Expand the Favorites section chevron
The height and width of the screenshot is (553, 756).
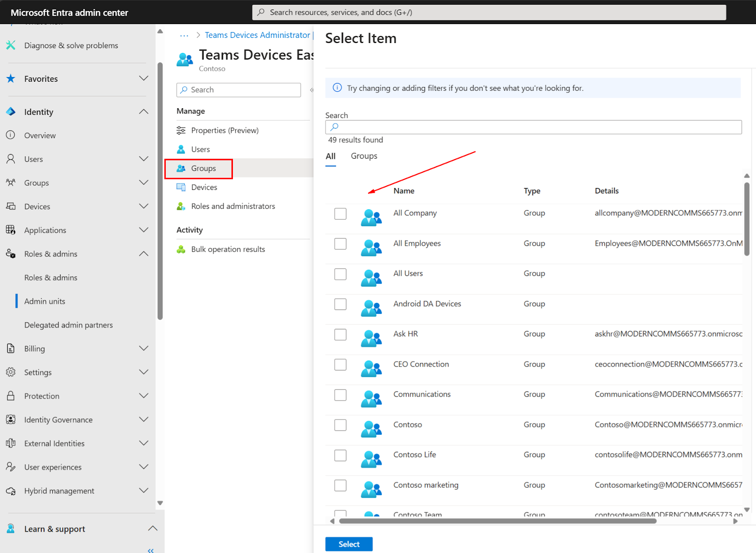144,78
